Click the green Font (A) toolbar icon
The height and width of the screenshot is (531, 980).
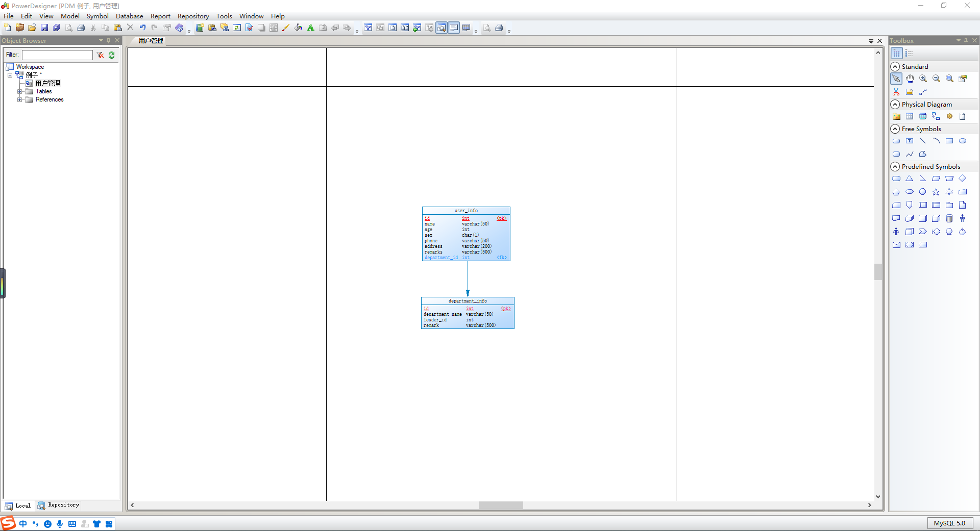pos(311,28)
